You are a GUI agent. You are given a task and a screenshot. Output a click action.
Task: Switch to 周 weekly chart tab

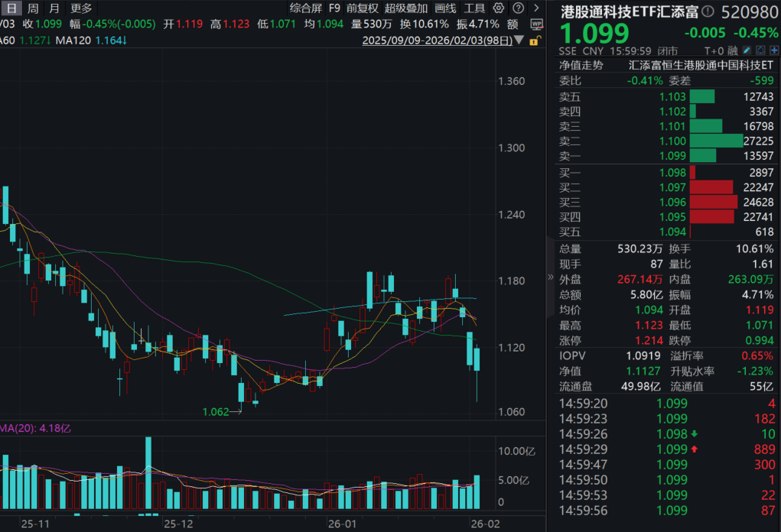coord(33,8)
